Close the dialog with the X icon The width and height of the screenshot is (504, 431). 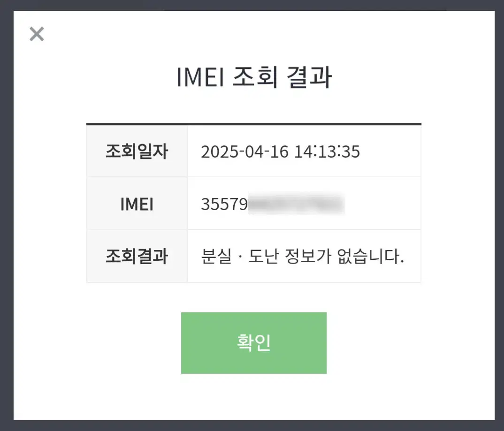(37, 34)
